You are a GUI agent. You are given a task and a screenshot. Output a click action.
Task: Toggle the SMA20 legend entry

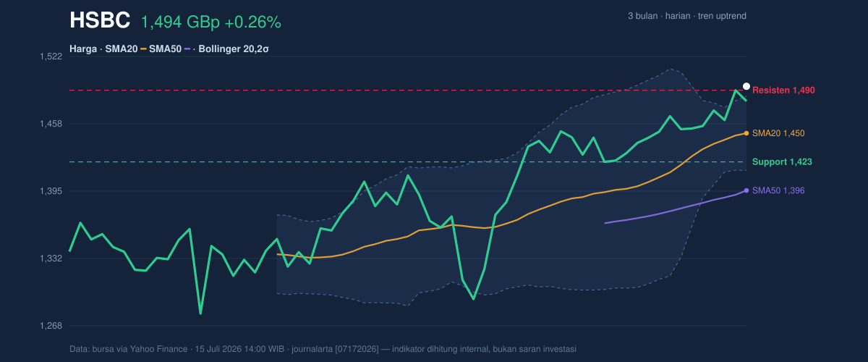121,49
